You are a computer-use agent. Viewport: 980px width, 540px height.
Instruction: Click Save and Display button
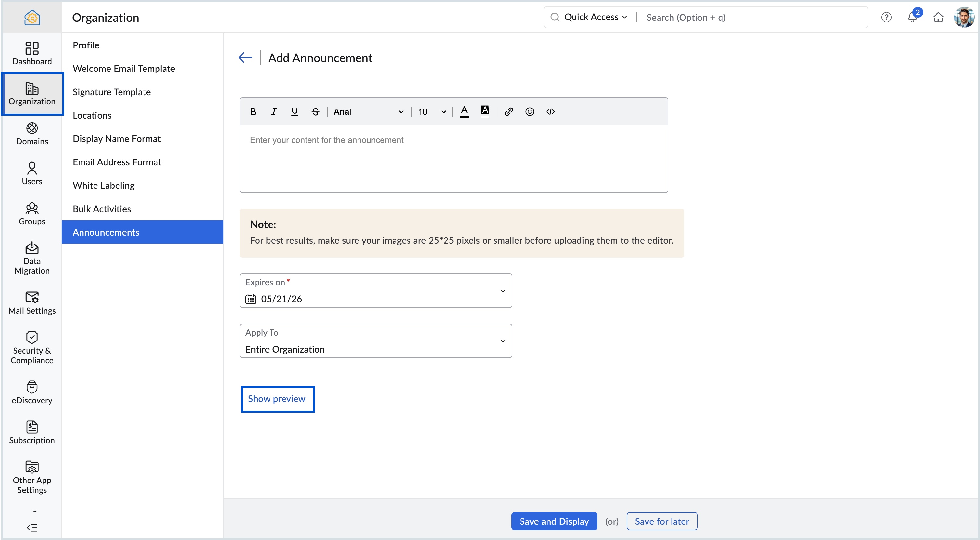(554, 521)
